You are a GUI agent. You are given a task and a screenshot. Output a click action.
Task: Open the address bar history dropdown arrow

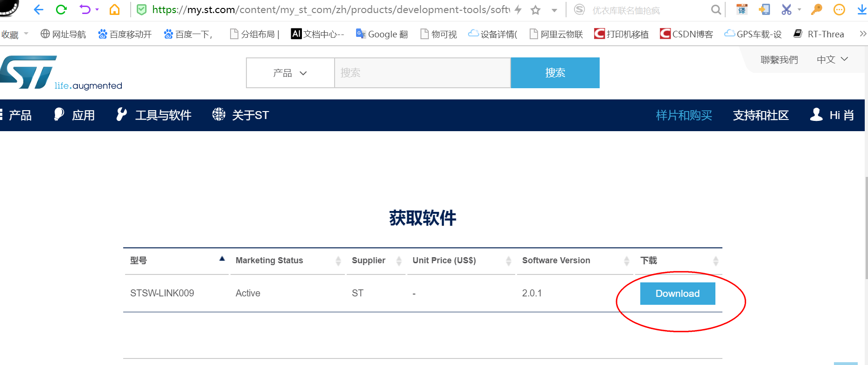click(x=554, y=10)
